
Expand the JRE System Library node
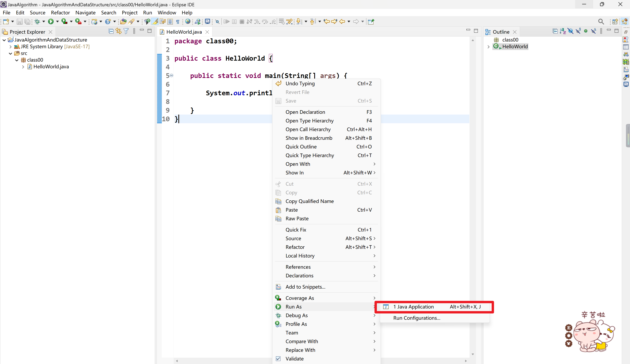[10, 47]
